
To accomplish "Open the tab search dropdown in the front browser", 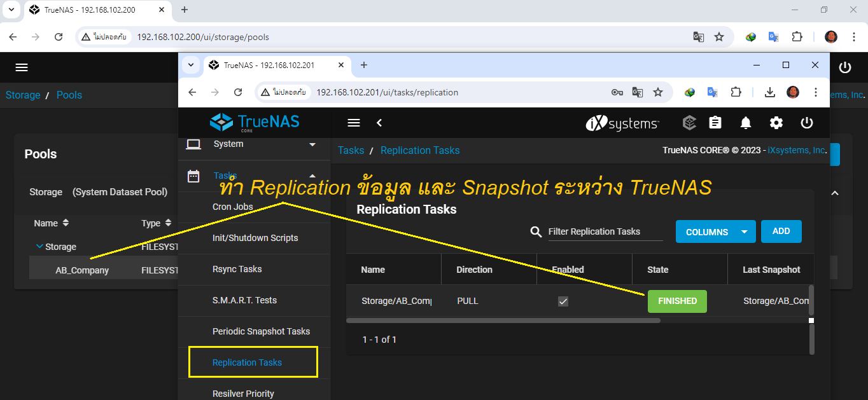I will click(190, 65).
